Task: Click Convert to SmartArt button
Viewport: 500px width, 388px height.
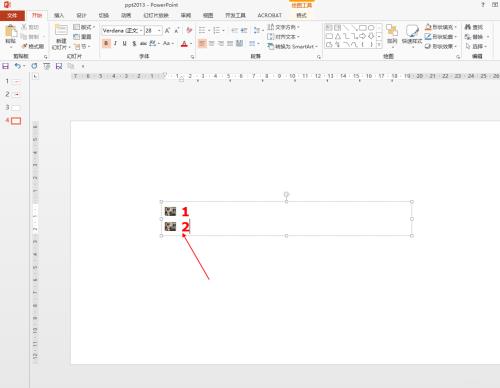Action: click(292, 46)
